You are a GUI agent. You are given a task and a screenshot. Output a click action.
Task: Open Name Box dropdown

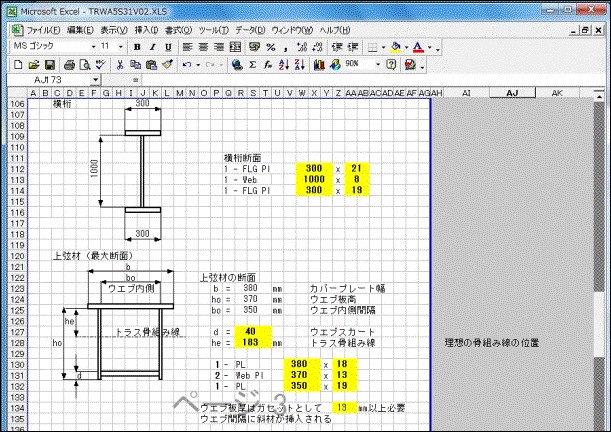(x=95, y=80)
